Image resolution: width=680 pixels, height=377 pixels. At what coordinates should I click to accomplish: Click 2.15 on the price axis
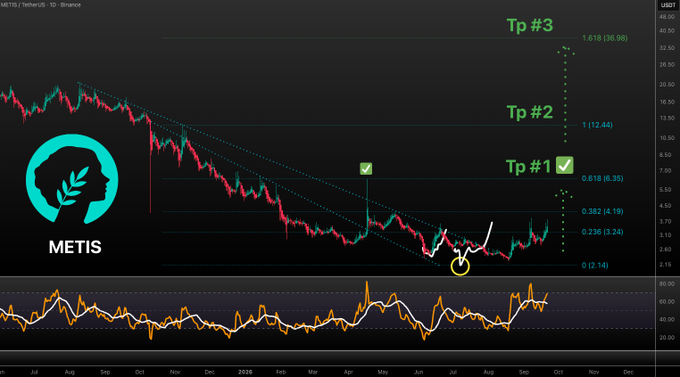tap(665, 265)
